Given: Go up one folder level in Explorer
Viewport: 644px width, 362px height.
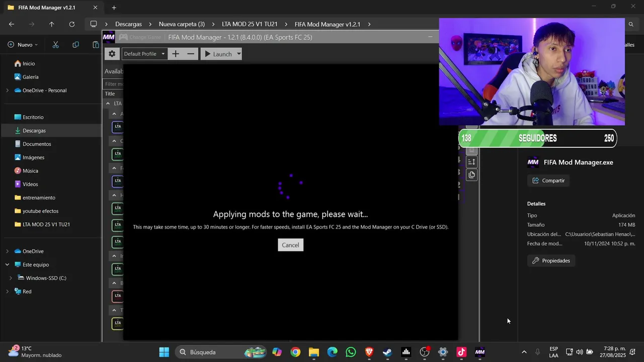Looking at the screenshot, I should pyautogui.click(x=51, y=24).
